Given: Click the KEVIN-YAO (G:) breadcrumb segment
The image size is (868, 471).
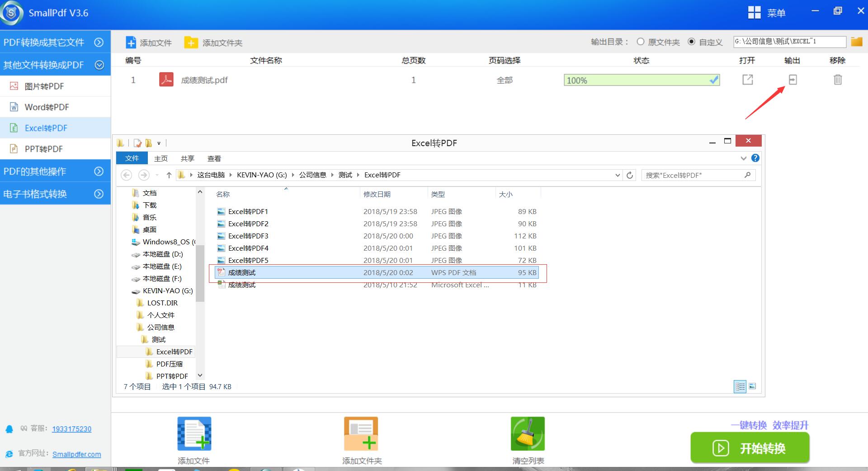Looking at the screenshot, I should coord(262,175).
